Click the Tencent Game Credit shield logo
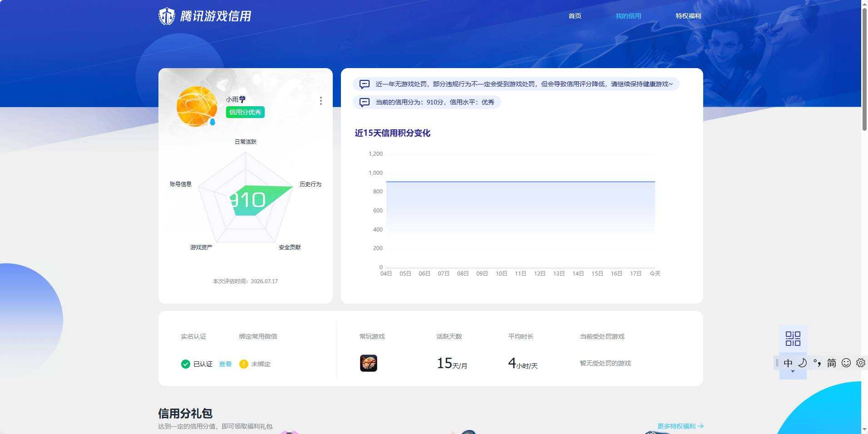Screen dimensions: 868x434 pyautogui.click(x=167, y=16)
